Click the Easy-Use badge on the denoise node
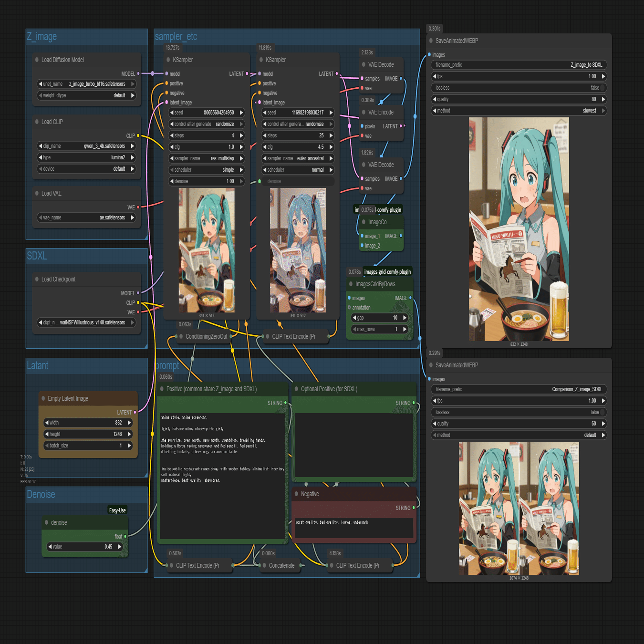The height and width of the screenshot is (644, 644). 117,510
